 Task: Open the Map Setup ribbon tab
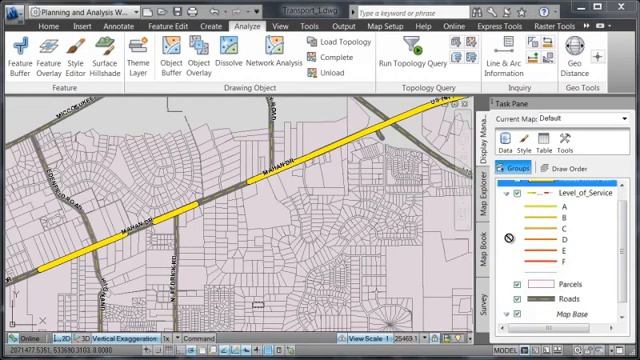click(385, 26)
